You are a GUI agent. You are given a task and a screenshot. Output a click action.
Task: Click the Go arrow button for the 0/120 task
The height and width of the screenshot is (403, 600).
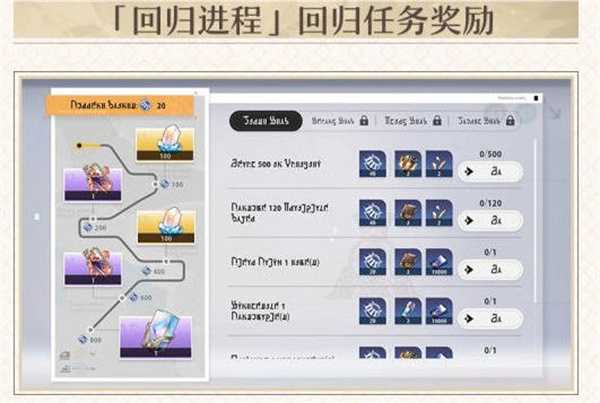pos(490,220)
